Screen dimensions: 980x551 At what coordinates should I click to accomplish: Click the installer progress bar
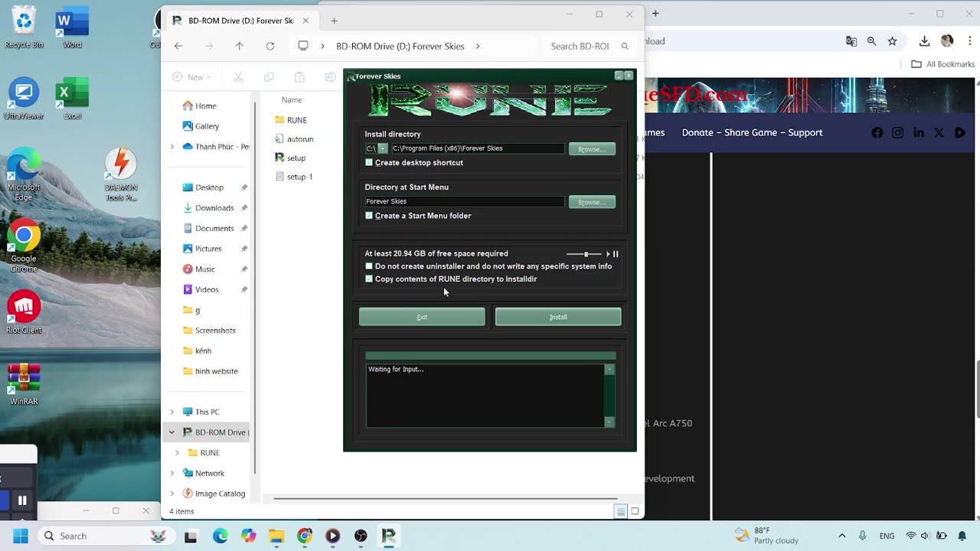tap(490, 356)
